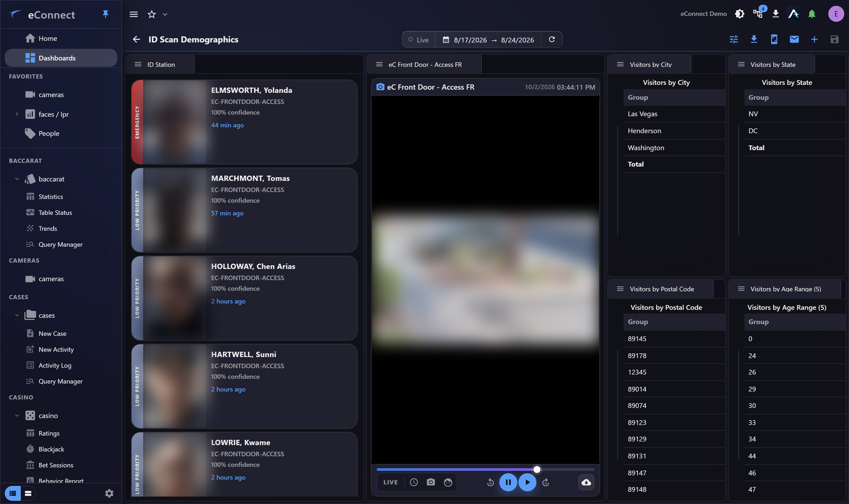Screen dimensions: 849x504
Task: Pin the eConnect sidebar
Action: 106,14
